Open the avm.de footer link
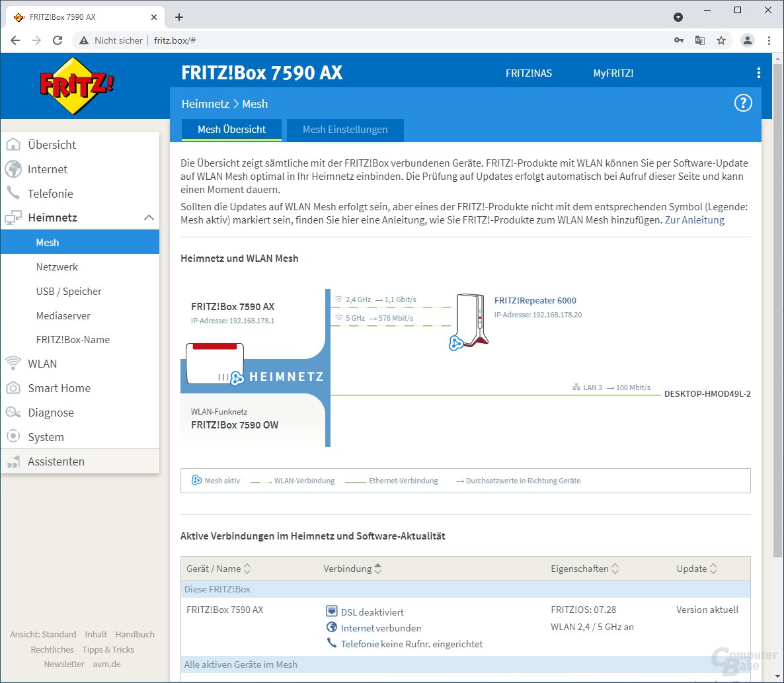The width and height of the screenshot is (784, 683). 106,664
